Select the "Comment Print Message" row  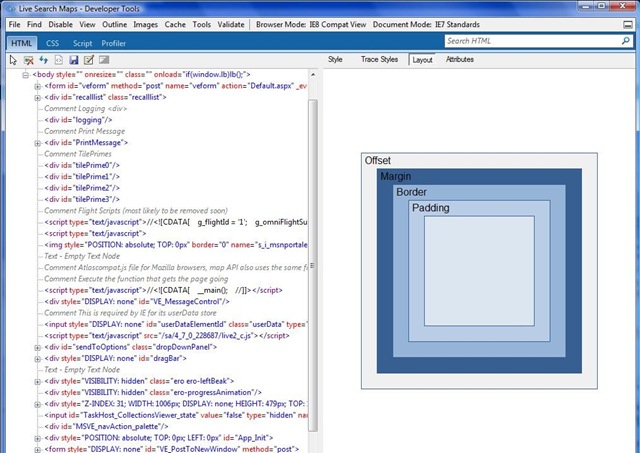click(84, 131)
